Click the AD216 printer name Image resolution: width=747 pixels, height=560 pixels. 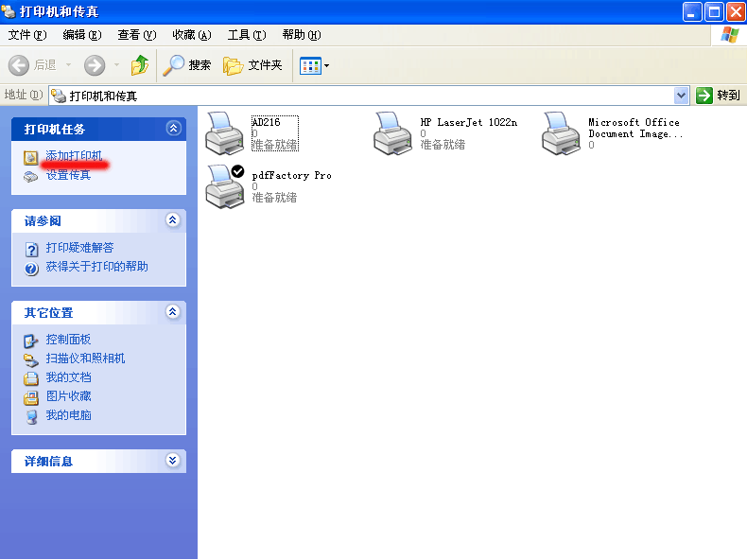click(x=266, y=122)
